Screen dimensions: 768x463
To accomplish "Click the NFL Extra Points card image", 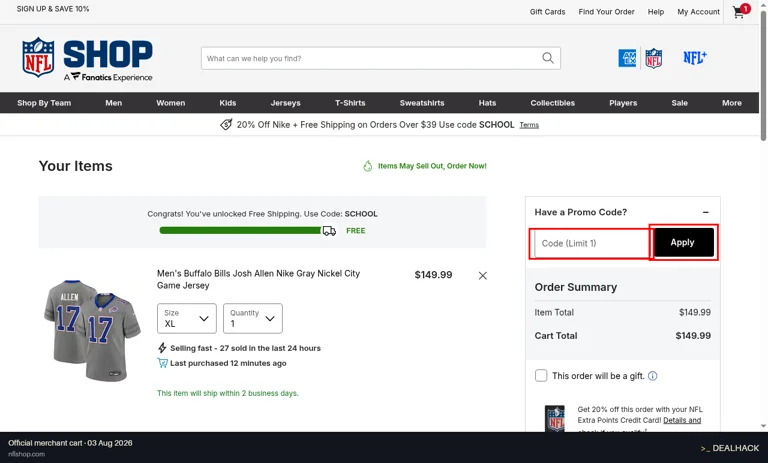I will pyautogui.click(x=555, y=418).
